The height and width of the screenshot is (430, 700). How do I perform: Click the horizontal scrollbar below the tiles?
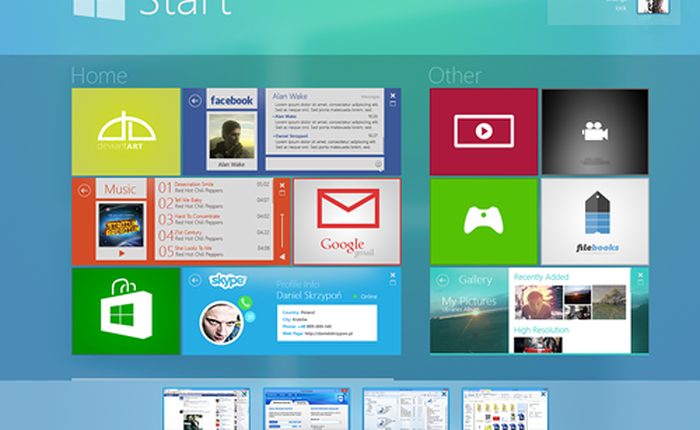(x=233, y=380)
